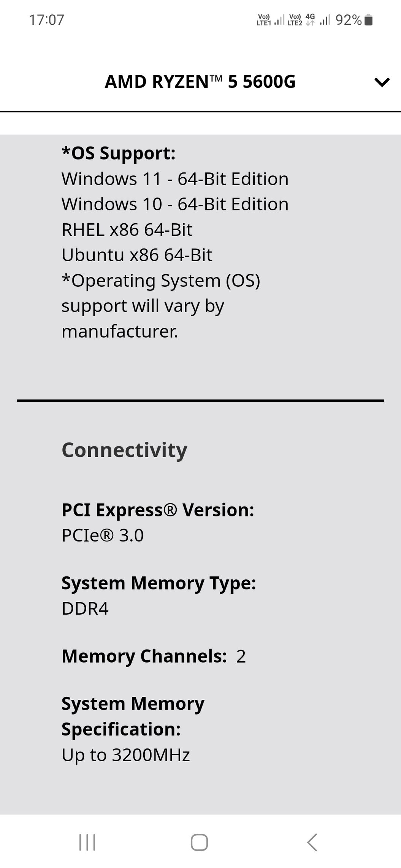Tap the AMD RYZEN 5 5600G title
This screenshot has width=401, height=868.
200,82
